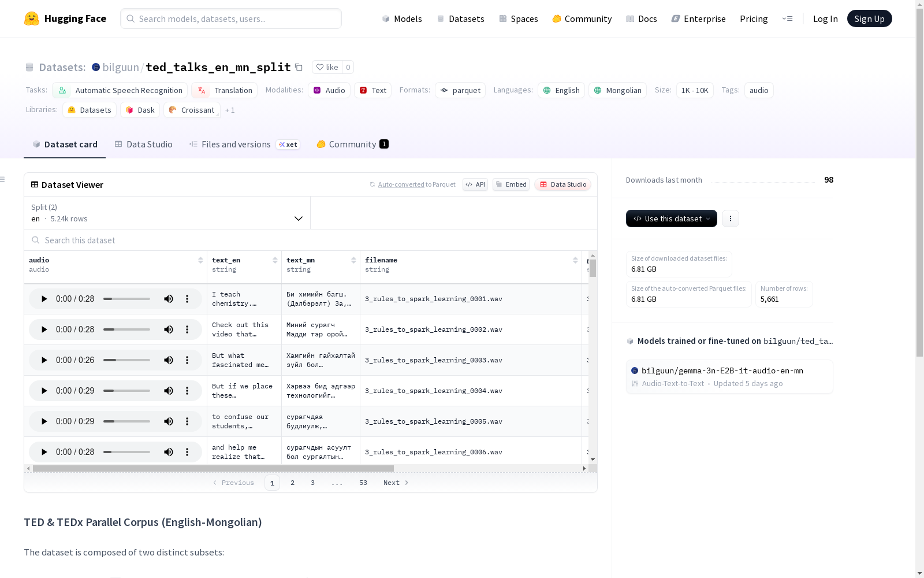
Task: Open Docs in the top navigation
Action: 642,18
